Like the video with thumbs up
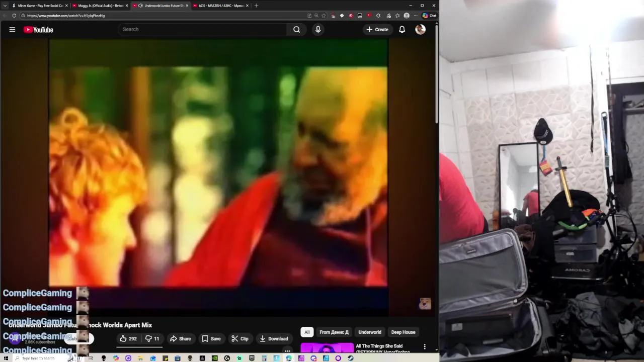Screen dimensions: 644x362 pyautogui.click(x=128, y=338)
